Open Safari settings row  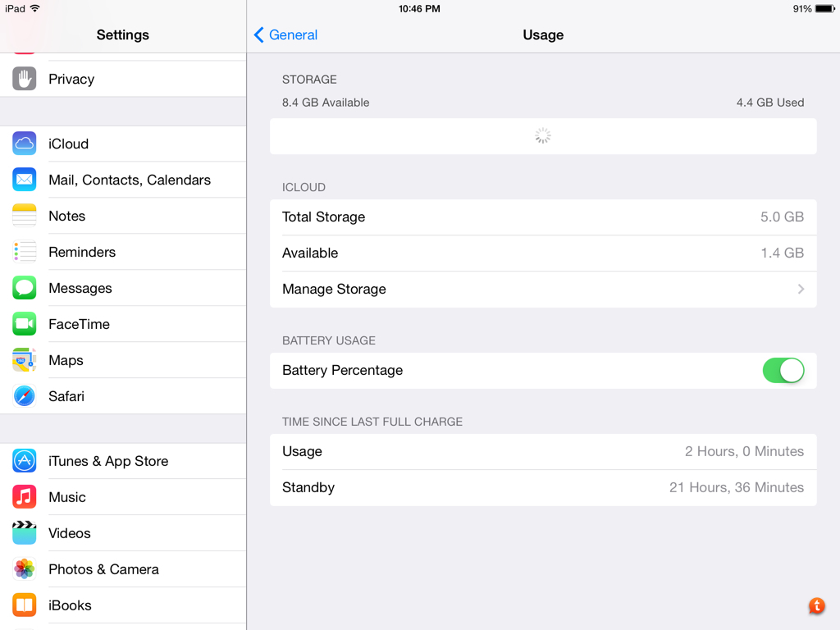(x=123, y=396)
